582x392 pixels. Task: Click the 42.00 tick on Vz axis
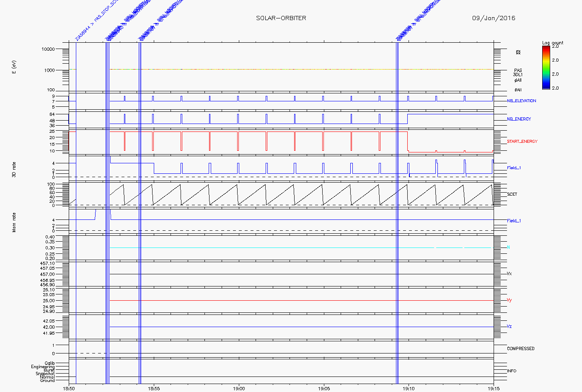coord(49,327)
